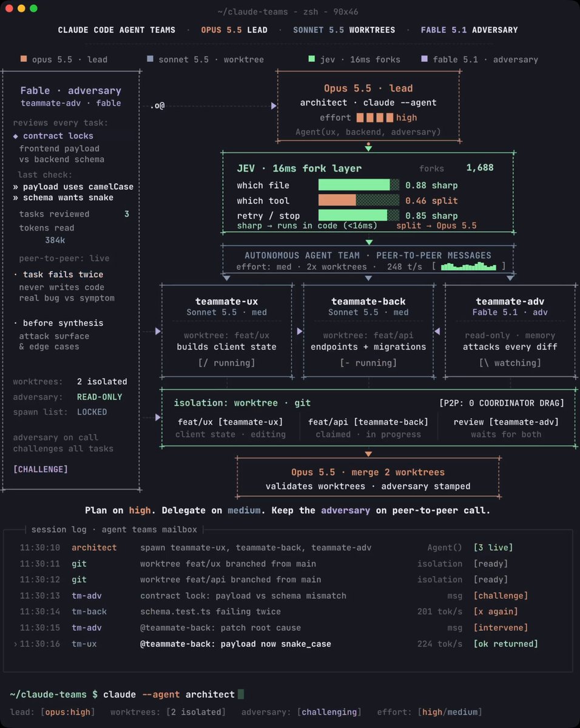Click the architect entry in the 11:30:10 log row
This screenshot has height=728, width=580.
tap(94, 547)
